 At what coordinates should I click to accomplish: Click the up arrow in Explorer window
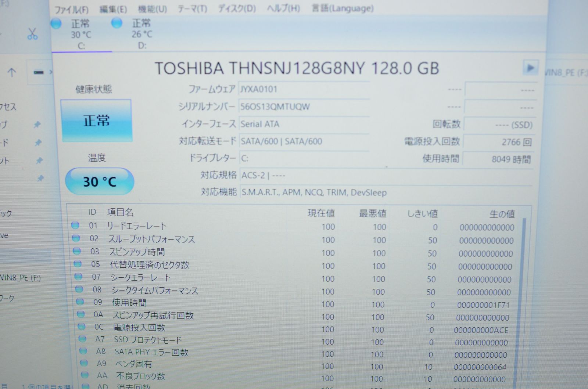point(12,72)
